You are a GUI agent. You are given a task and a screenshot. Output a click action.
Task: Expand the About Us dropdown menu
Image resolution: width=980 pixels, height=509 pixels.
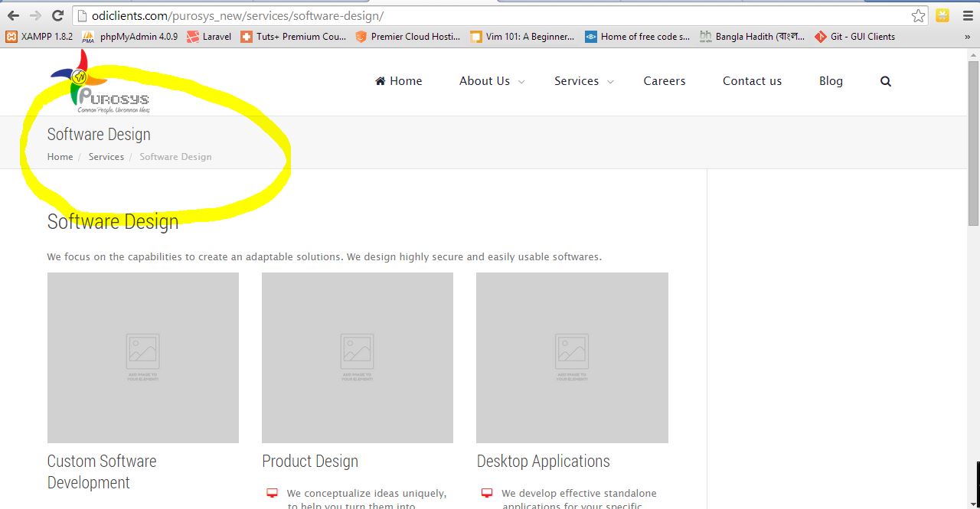492,81
